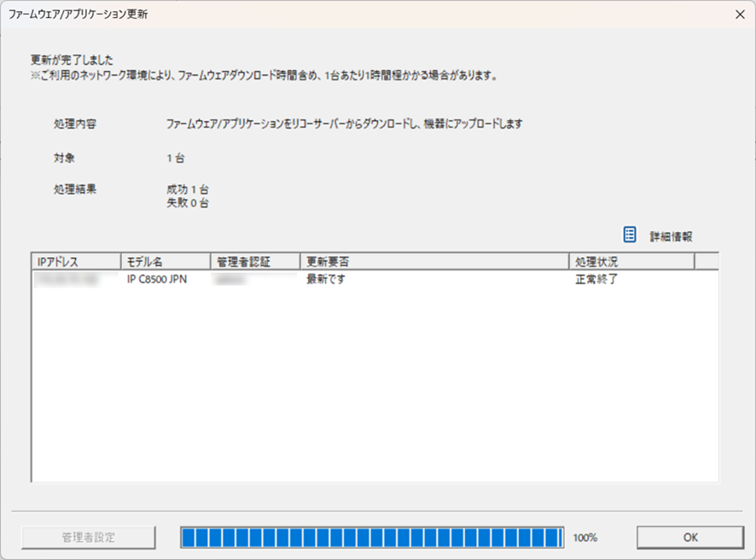Click the 詳細情報 list icon
The height and width of the screenshot is (560, 756).
[630, 235]
